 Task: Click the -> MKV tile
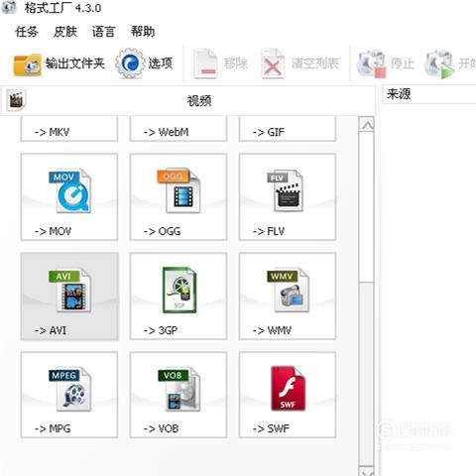tap(69, 129)
